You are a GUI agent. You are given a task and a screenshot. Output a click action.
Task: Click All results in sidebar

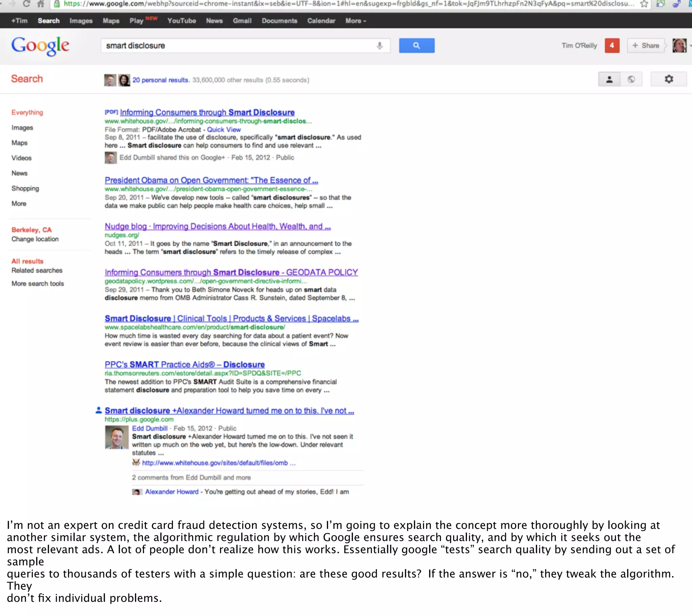point(27,261)
